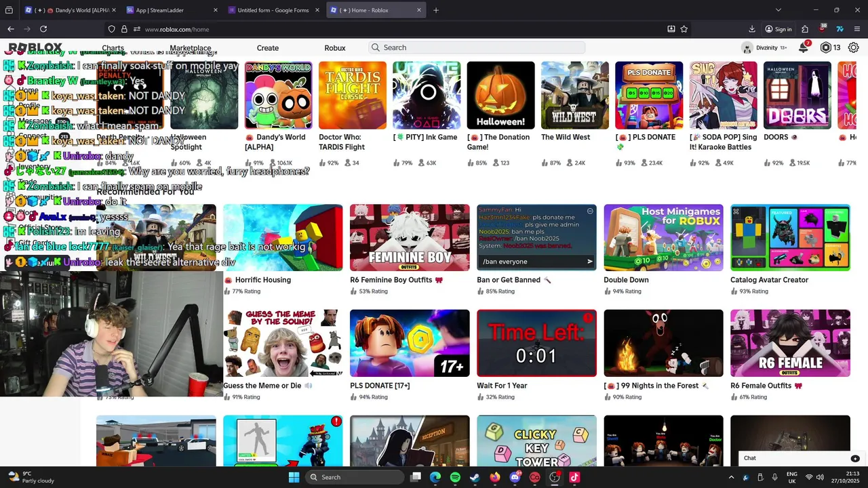This screenshot has height=488, width=868.
Task: Open the Wi-Fi network tray icon
Action: (x=809, y=477)
